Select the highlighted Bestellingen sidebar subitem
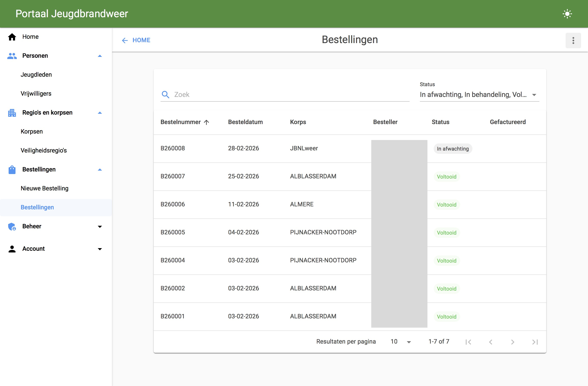This screenshot has width=588, height=386. [x=56, y=207]
